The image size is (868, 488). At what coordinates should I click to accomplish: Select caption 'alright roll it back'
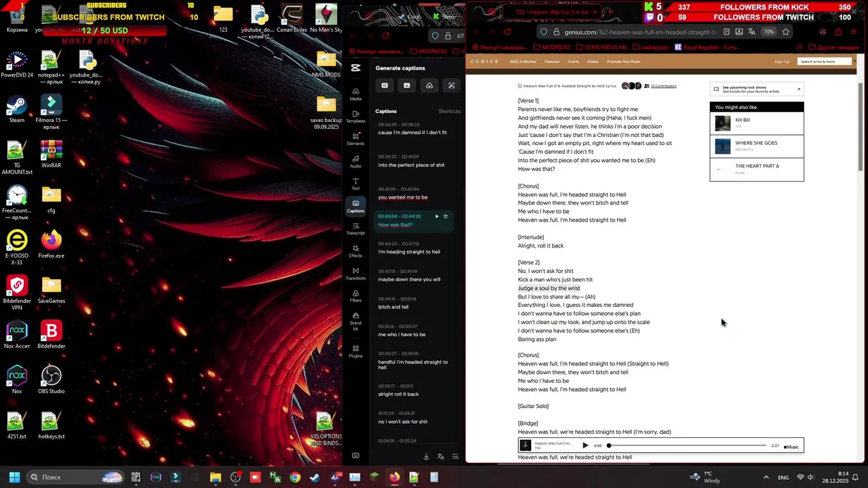tap(398, 394)
